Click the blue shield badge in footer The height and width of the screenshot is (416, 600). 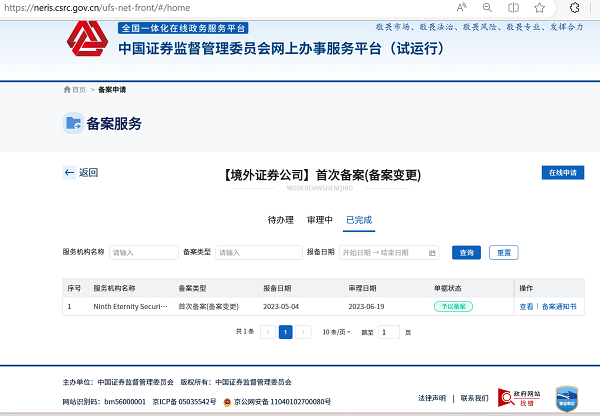566,397
